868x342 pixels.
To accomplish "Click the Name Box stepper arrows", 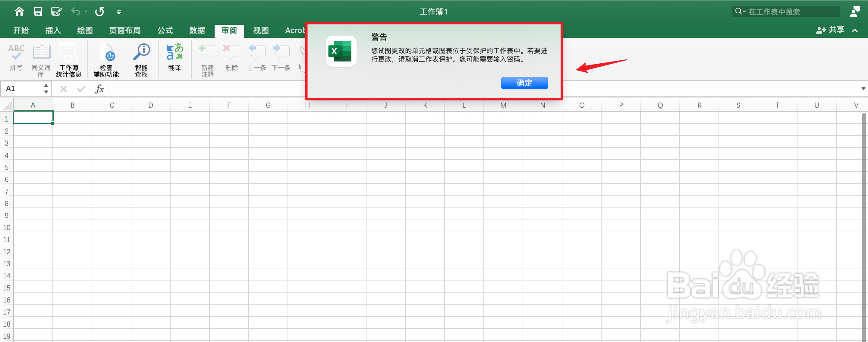I will (46, 89).
